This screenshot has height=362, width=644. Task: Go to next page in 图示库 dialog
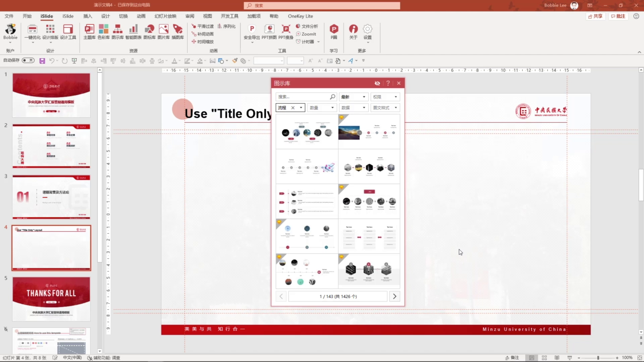(x=394, y=297)
